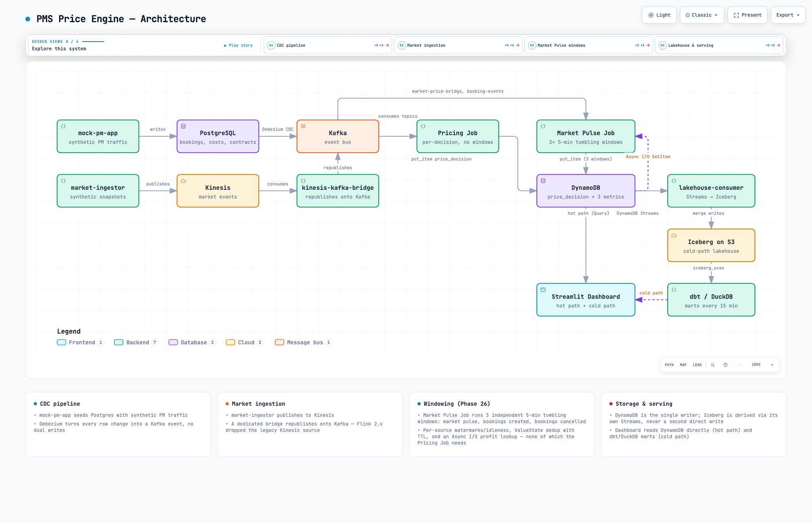Toggle MAP mode in canvas toolbar

click(683, 365)
